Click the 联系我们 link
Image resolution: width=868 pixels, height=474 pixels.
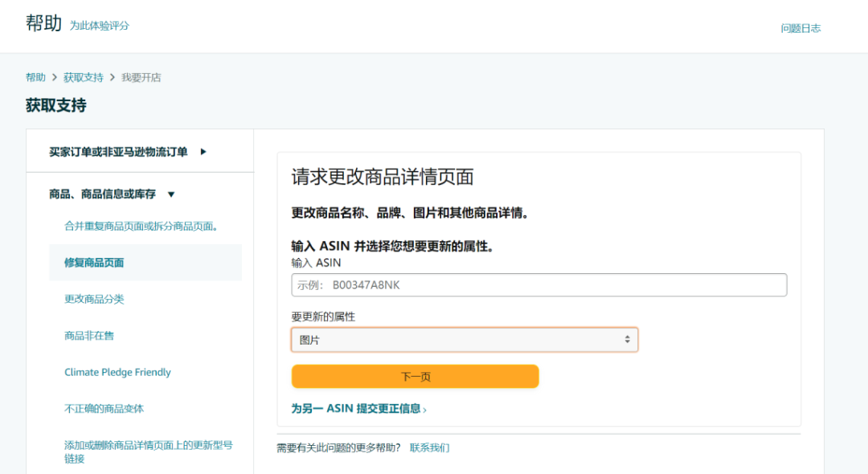[x=429, y=447]
